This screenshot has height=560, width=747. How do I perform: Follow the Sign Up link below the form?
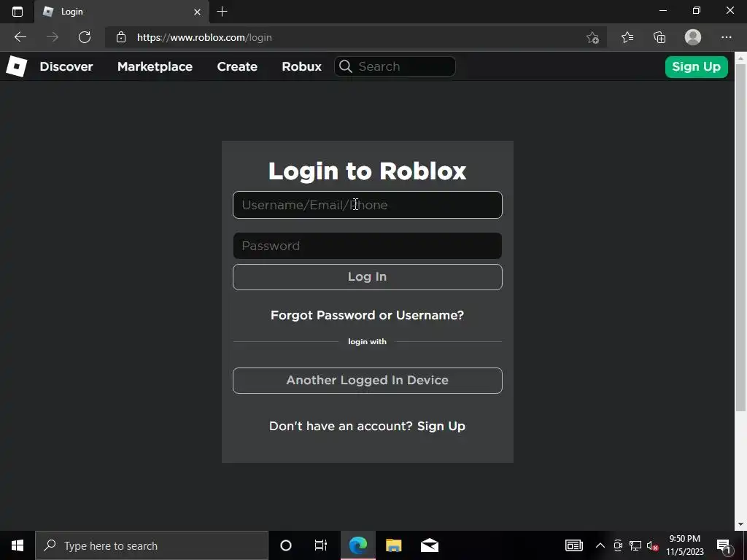(x=441, y=426)
